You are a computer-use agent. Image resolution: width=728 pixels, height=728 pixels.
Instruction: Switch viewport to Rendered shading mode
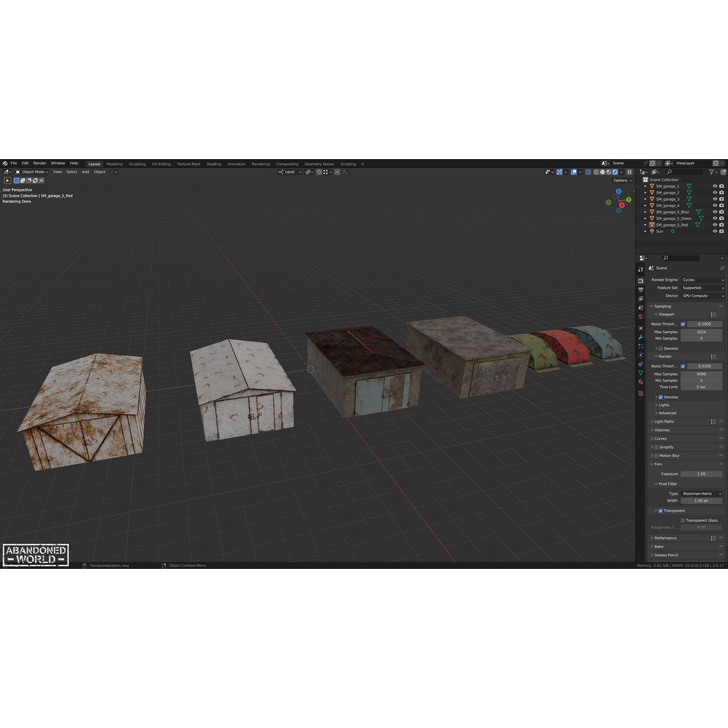(615, 172)
